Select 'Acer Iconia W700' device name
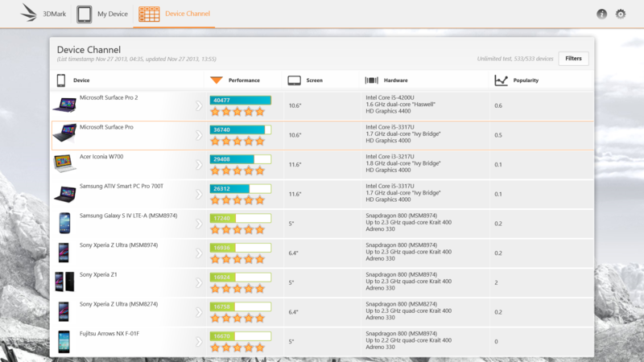Screen dimensions: 644x362 (101, 157)
